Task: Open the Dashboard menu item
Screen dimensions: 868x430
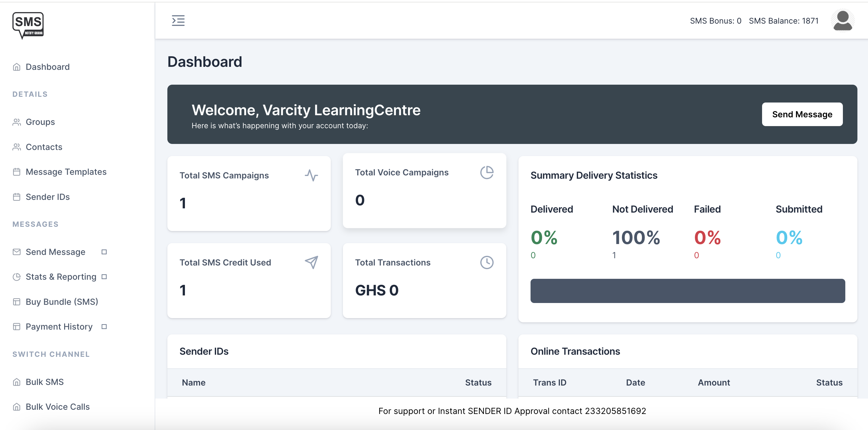Action: (x=48, y=67)
